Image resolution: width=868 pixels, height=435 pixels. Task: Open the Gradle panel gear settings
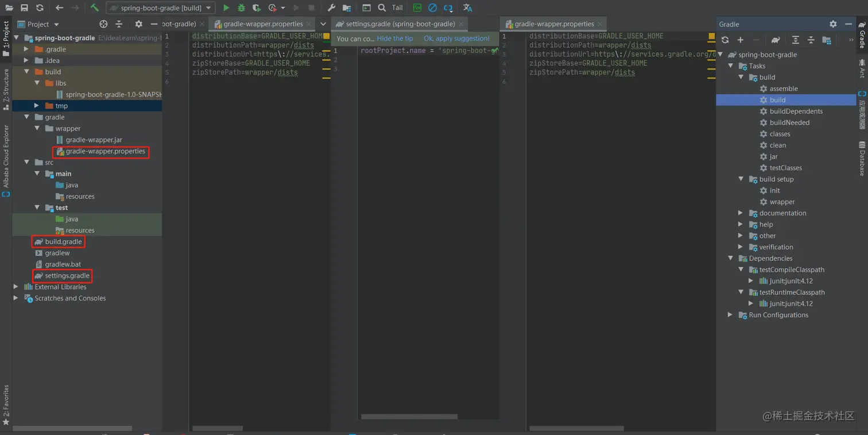[x=833, y=24]
